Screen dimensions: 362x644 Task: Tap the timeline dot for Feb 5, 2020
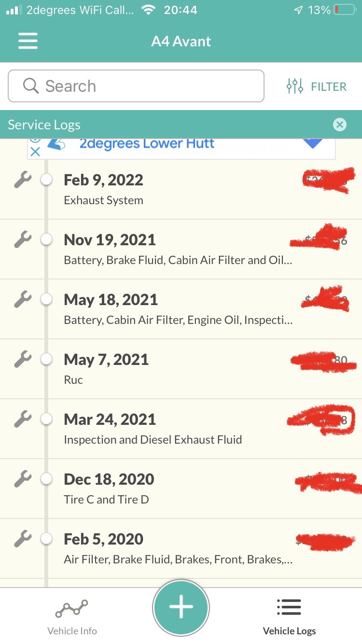46,539
